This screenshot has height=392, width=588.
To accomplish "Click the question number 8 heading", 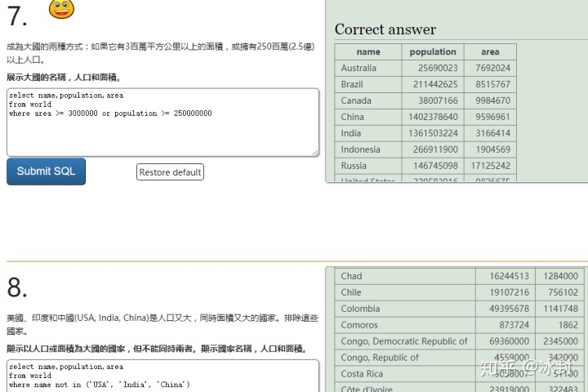I will tap(17, 287).
